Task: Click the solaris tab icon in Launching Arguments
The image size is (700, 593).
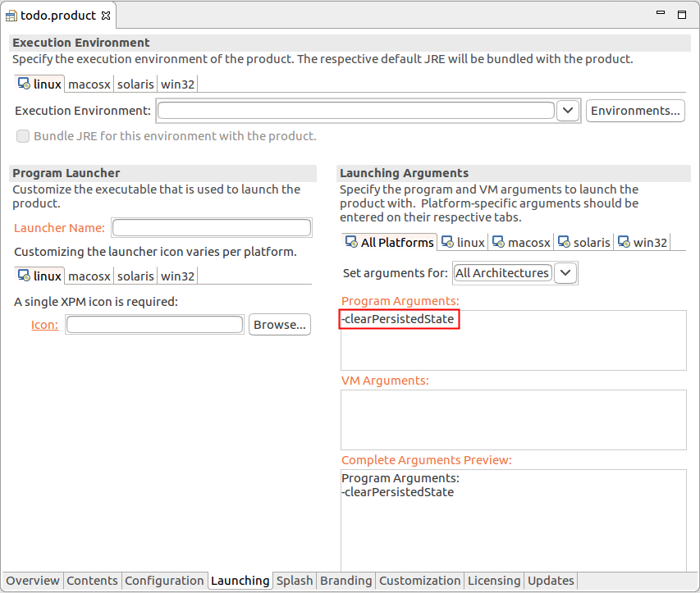Action: coord(564,242)
